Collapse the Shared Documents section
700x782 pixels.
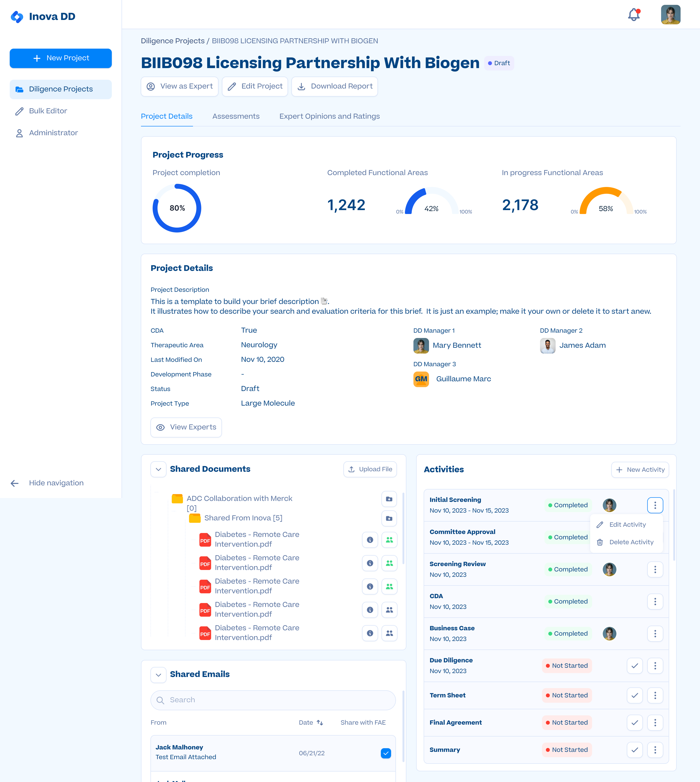click(158, 470)
